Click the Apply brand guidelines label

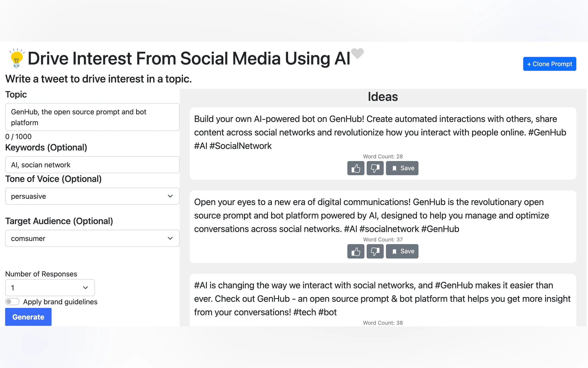point(60,302)
